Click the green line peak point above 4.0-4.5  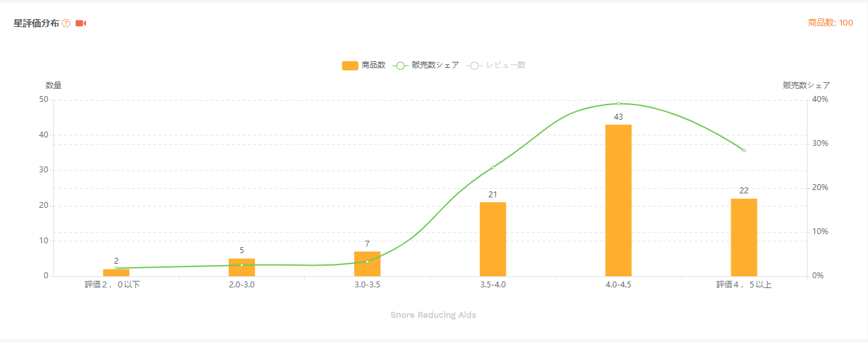(x=618, y=103)
